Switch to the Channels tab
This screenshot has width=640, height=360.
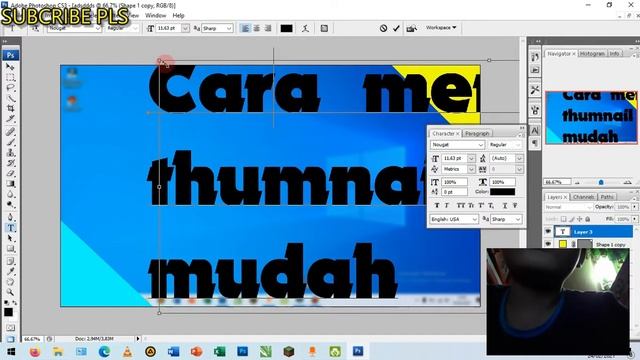pos(583,197)
